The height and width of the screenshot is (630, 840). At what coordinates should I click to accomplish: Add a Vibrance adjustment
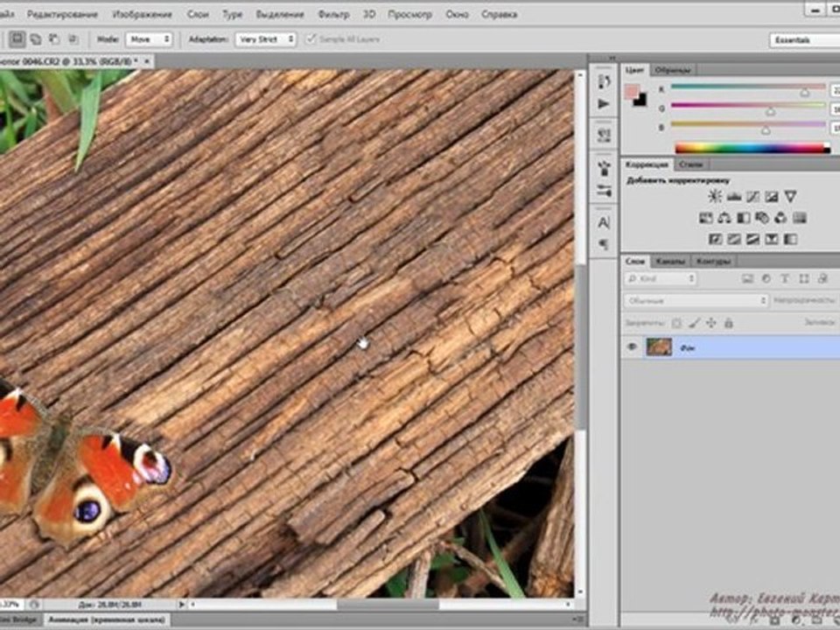(x=790, y=197)
